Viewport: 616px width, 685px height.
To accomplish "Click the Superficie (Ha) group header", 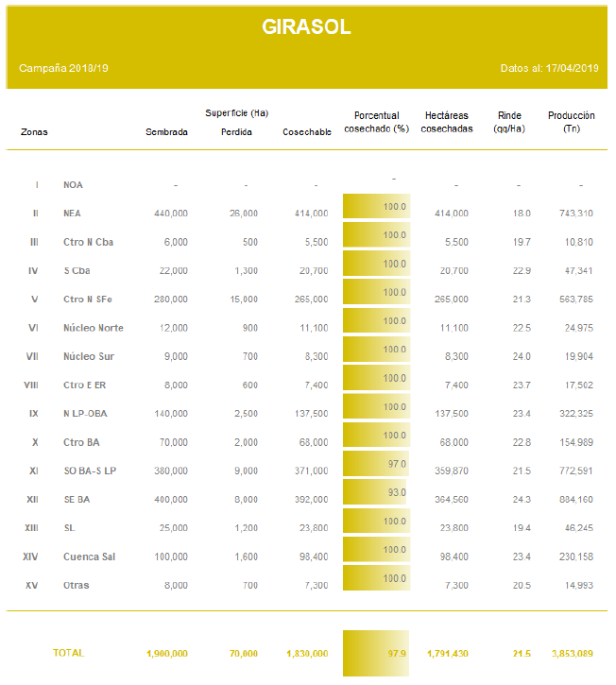I will 236,113.
